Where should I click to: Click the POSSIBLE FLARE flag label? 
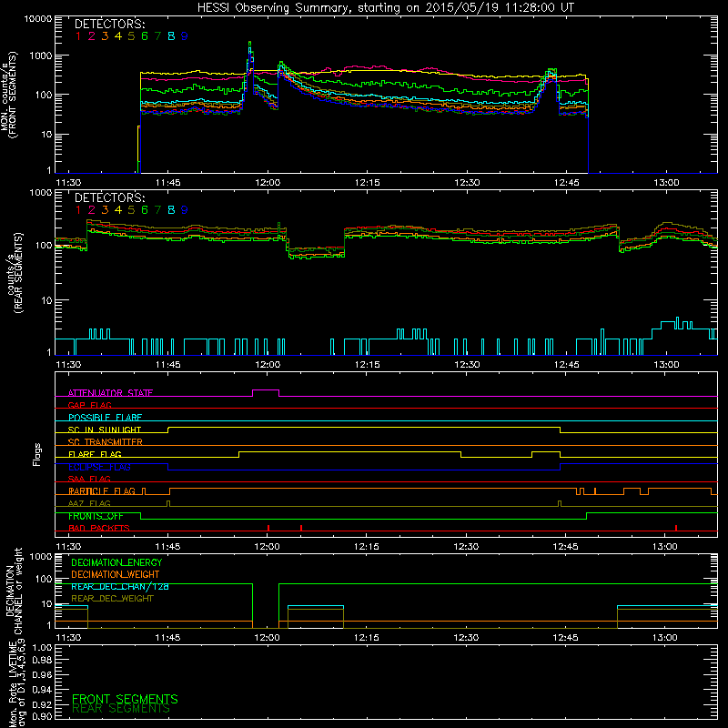point(105,418)
